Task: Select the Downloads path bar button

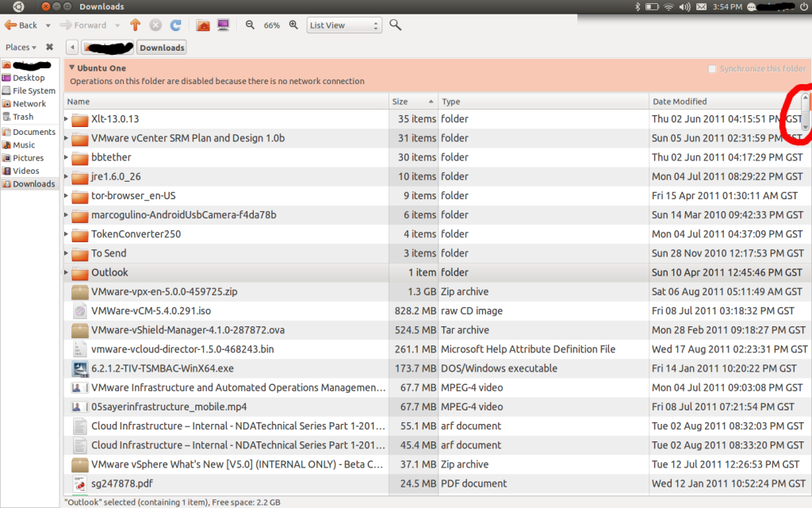Action: [162, 48]
